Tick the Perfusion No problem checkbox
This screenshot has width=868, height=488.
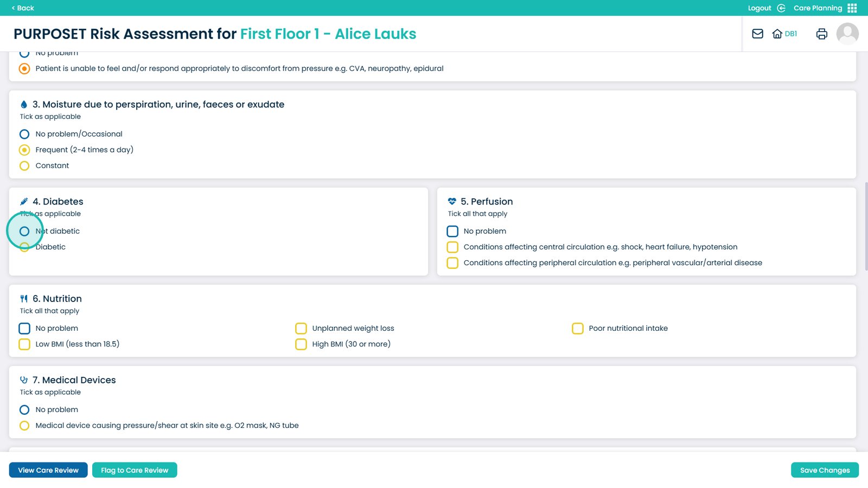coord(452,232)
